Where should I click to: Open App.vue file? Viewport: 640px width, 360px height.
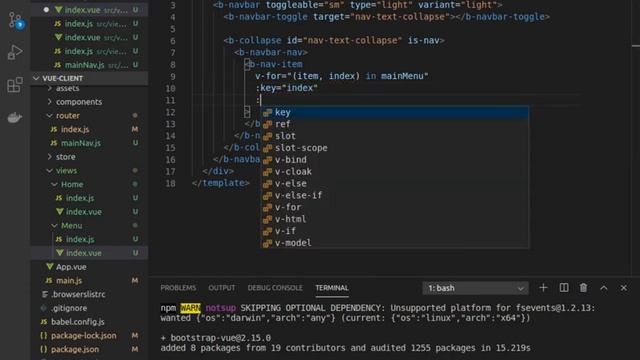tap(89, 267)
